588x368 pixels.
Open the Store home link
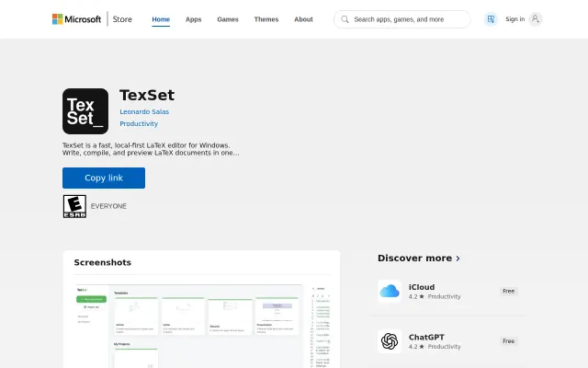click(122, 19)
